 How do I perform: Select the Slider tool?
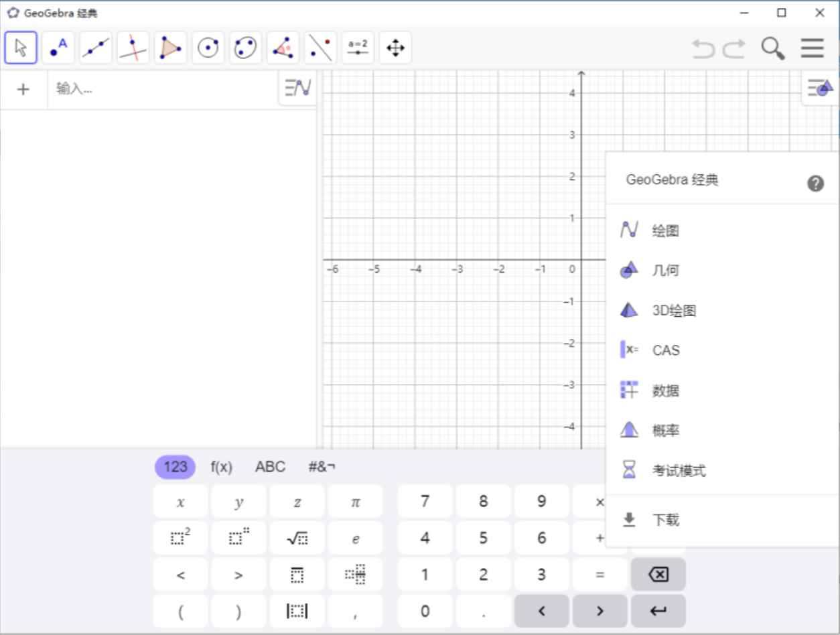pyautogui.click(x=358, y=47)
